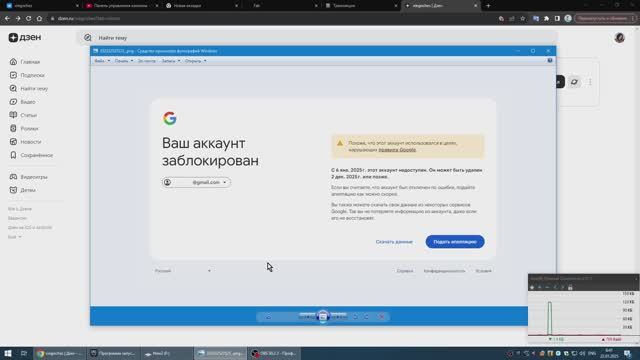640x360 pixels.
Task: Open the Файл menu in Photo Viewer
Action: pos(102,61)
